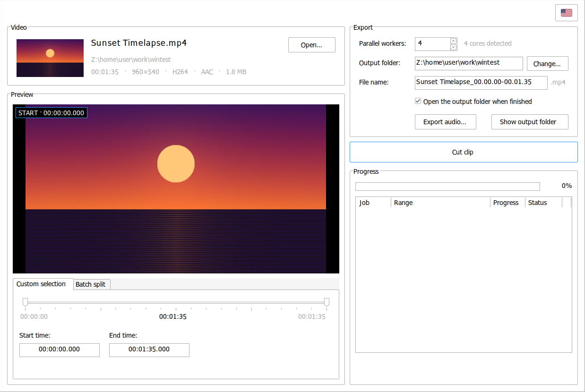The image size is (585, 392).
Task: Click the center 00:01:35 duration label under slider
Action: (x=173, y=317)
